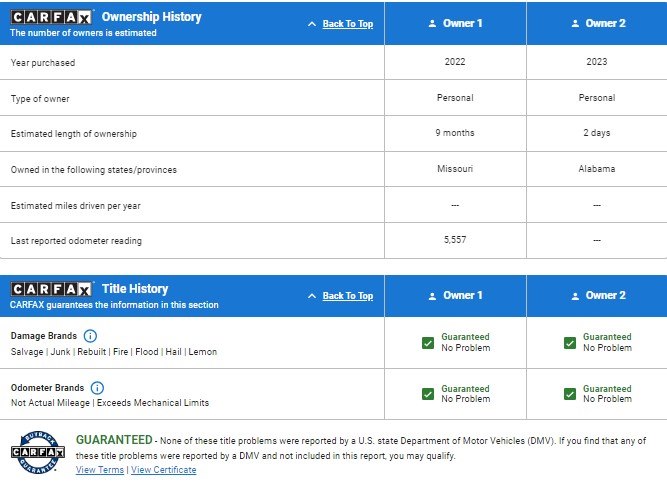
Task: Click the 5,557 odometer reading value
Action: tap(455, 240)
